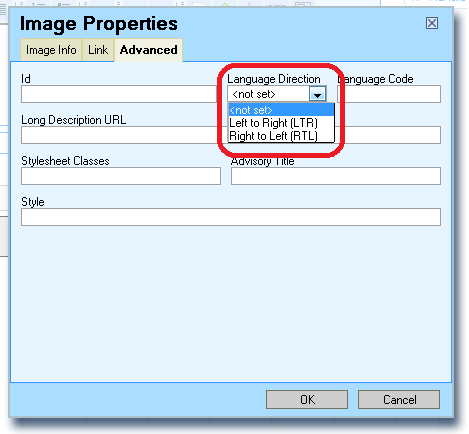Click the Image Properties dialog title
The width and height of the screenshot is (469, 434).
pyautogui.click(x=99, y=24)
